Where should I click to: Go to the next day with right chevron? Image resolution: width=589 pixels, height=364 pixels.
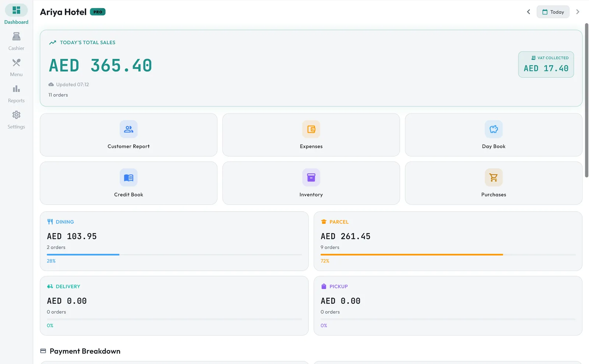click(578, 12)
